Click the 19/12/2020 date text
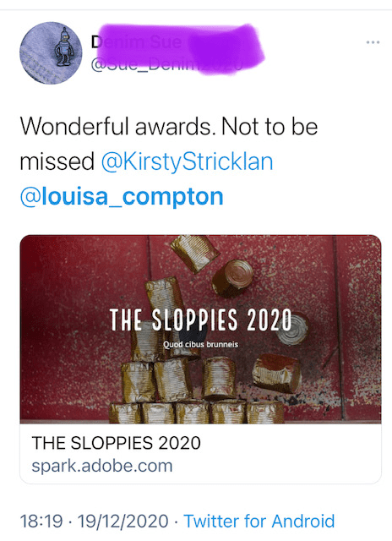The width and height of the screenshot is (392, 541). 122,521
